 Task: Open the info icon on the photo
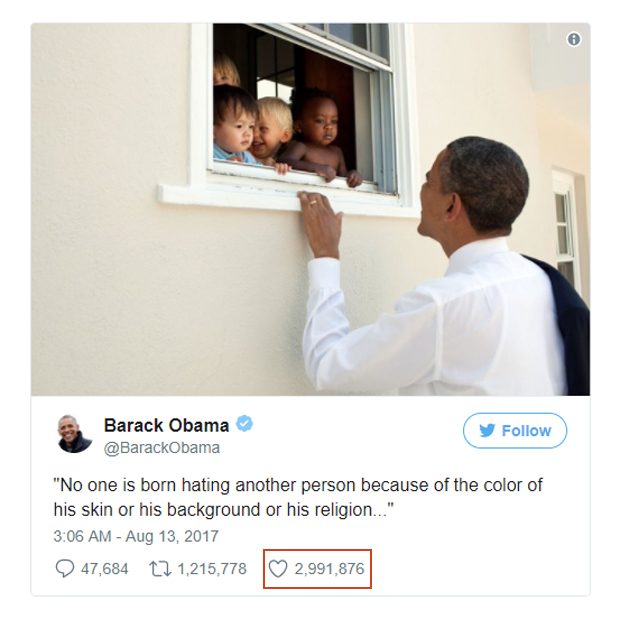574,40
